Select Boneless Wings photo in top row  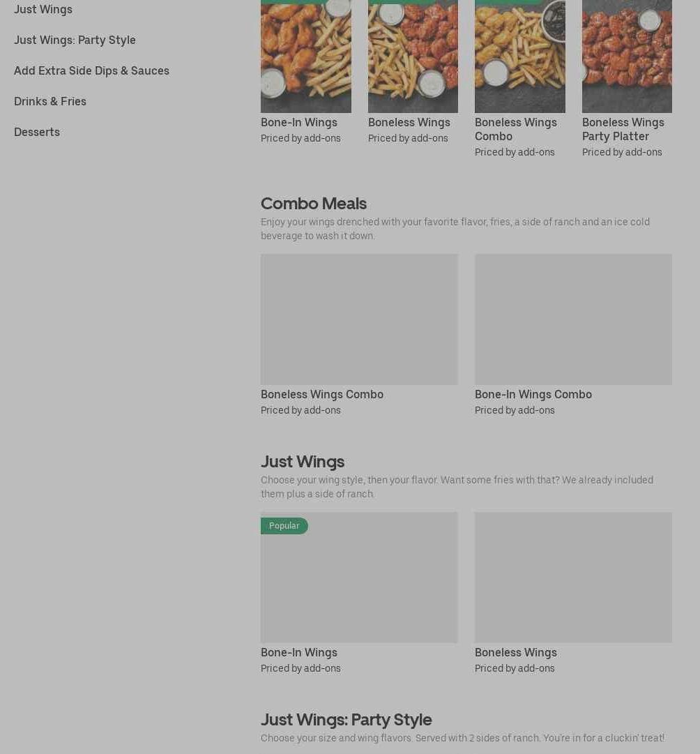(x=413, y=56)
